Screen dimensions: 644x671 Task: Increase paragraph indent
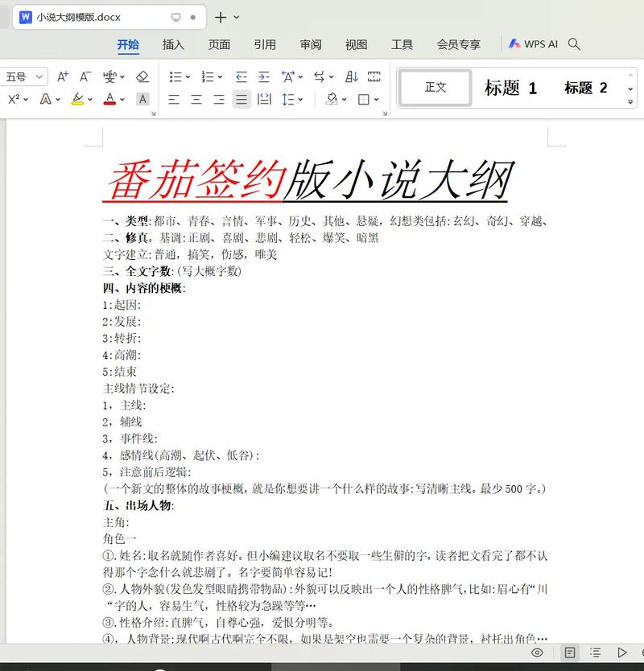(x=264, y=77)
